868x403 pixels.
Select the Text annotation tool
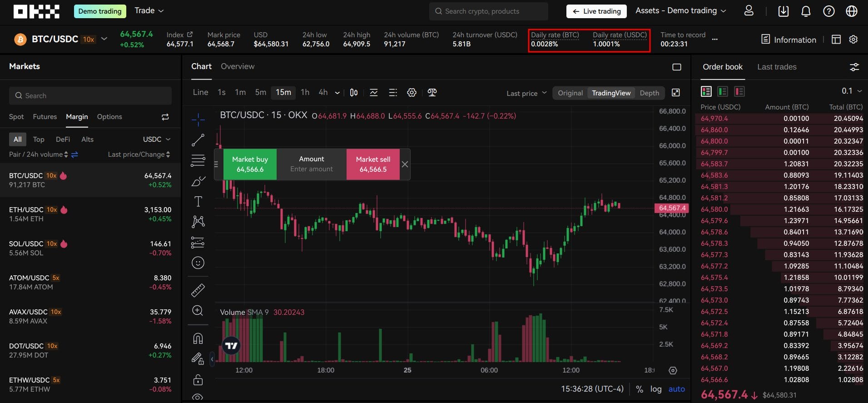(x=198, y=201)
